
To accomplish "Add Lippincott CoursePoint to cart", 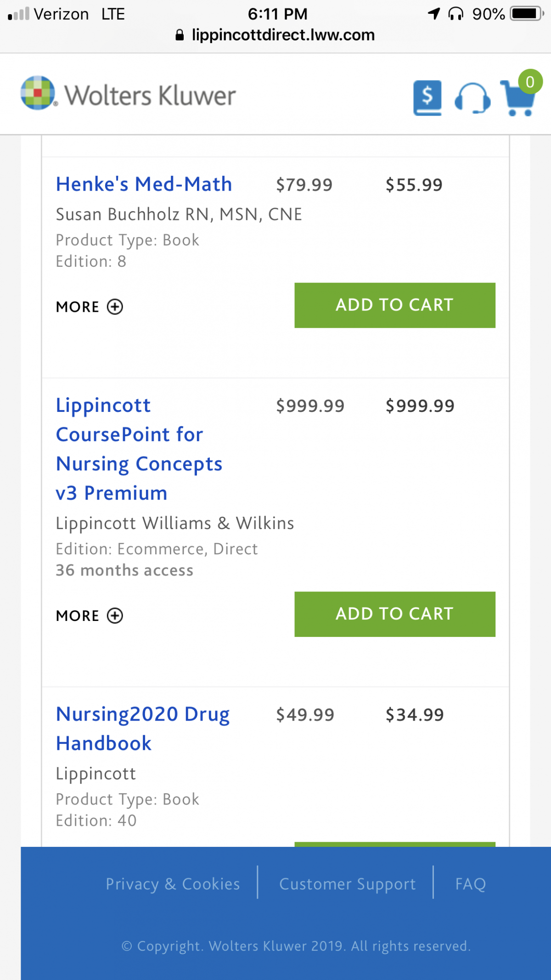I will (395, 614).
